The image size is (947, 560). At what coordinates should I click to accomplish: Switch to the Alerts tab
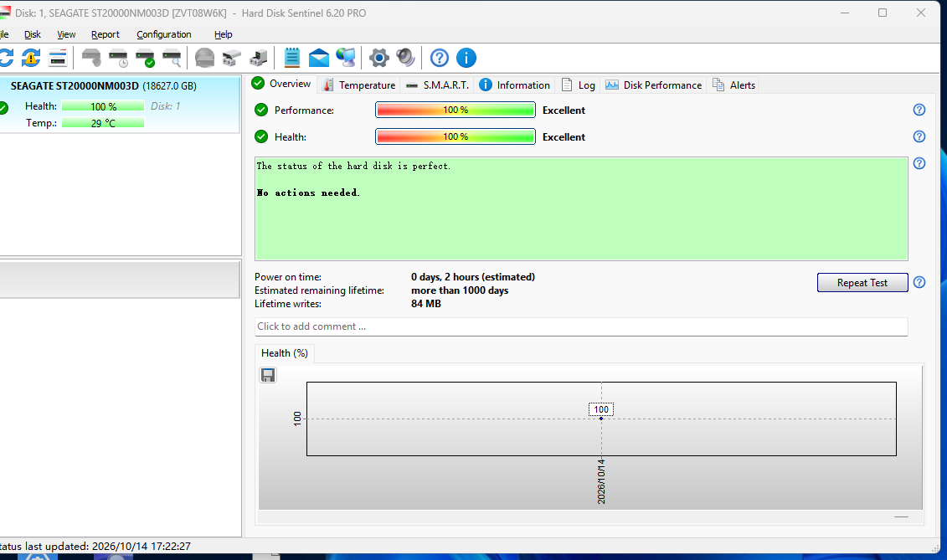coord(733,85)
